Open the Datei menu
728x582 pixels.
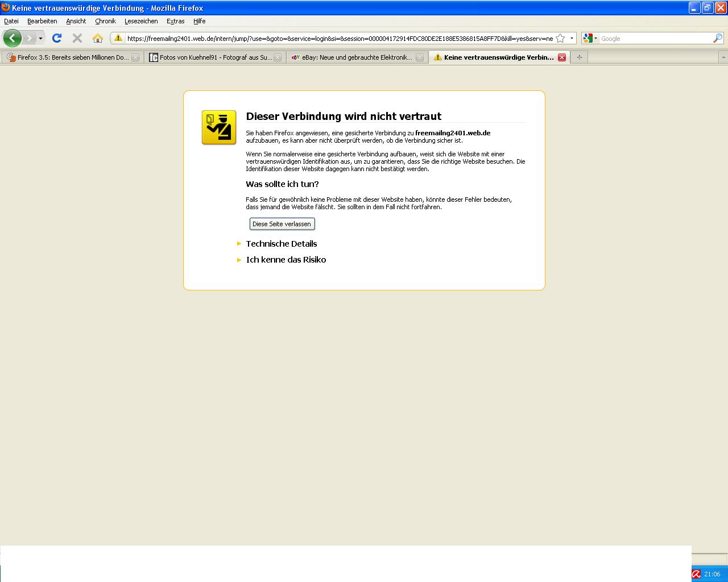(11, 21)
